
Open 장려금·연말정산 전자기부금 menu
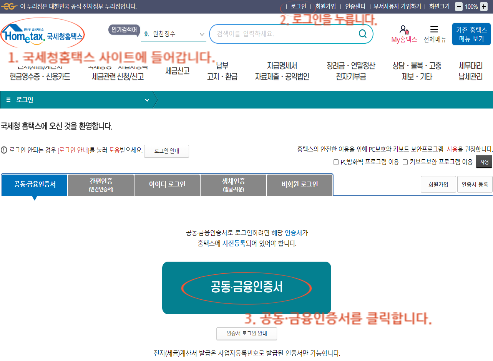pyautogui.click(x=351, y=71)
